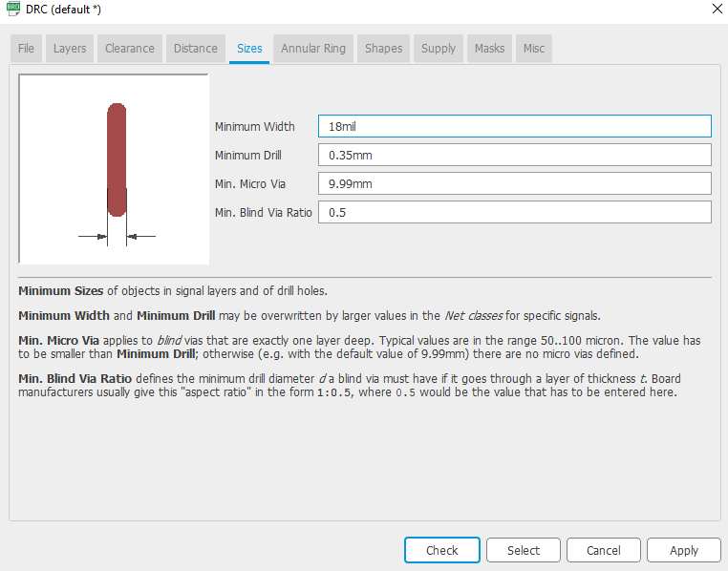Viewport: 728px width, 571px height.
Task: Select the Misc tab
Action: pyautogui.click(x=534, y=49)
